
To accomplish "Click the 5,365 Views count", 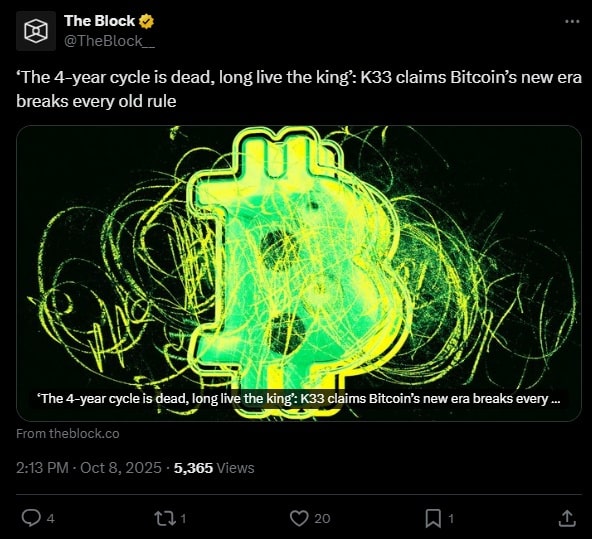I will 214,468.
